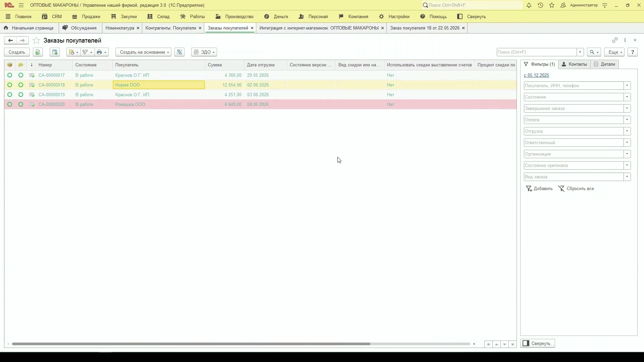Clear the list search field
The image size is (644, 362).
click(x=580, y=52)
